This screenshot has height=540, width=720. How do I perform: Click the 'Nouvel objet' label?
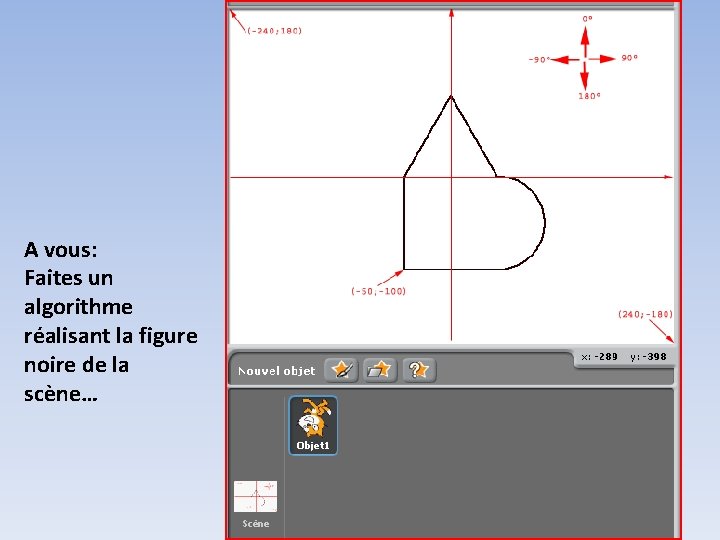tap(276, 371)
